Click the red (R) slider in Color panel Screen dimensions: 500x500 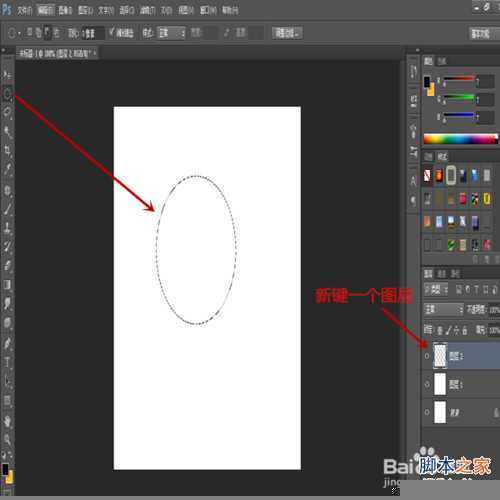pos(459,79)
